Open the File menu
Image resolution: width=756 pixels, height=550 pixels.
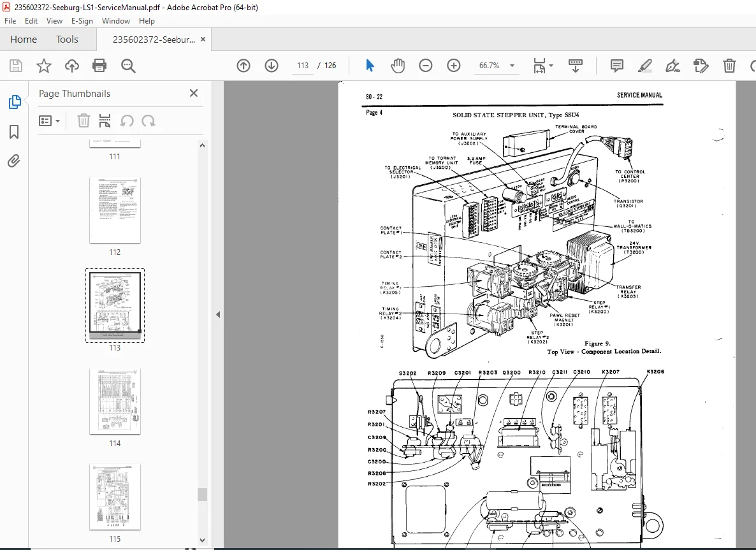tap(10, 21)
